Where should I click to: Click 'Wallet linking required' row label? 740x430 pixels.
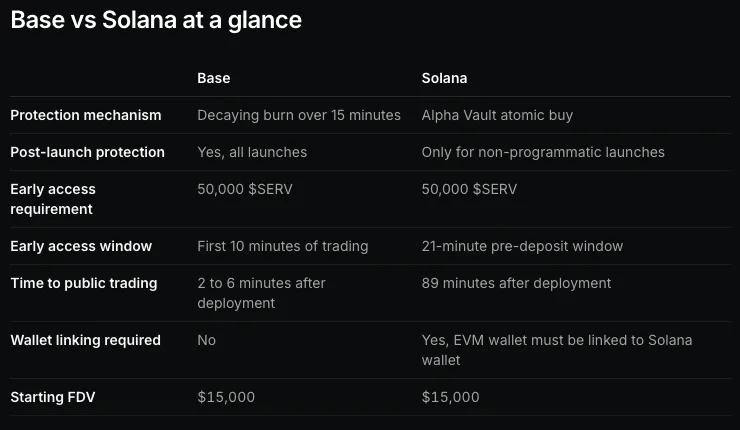(x=85, y=340)
